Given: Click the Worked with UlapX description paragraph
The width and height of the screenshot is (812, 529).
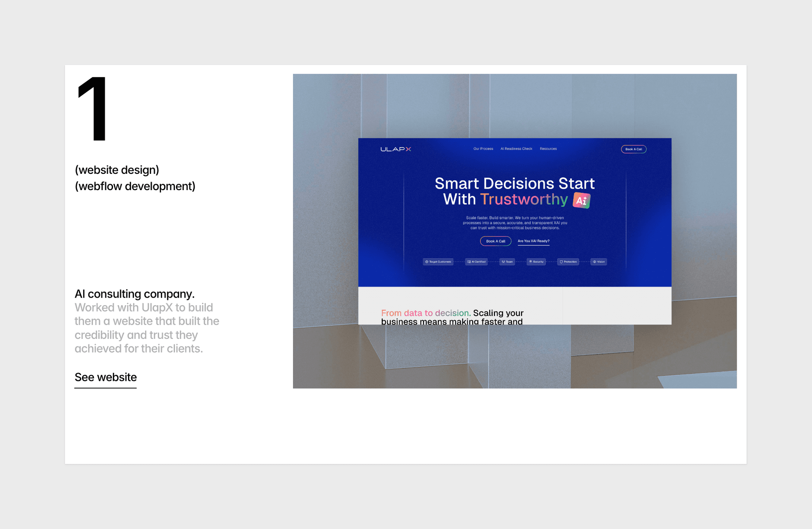Looking at the screenshot, I should pyautogui.click(x=147, y=328).
